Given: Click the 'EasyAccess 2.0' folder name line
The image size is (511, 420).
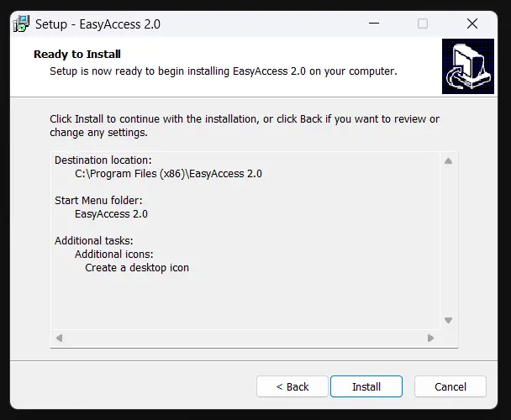Looking at the screenshot, I should [x=111, y=214].
